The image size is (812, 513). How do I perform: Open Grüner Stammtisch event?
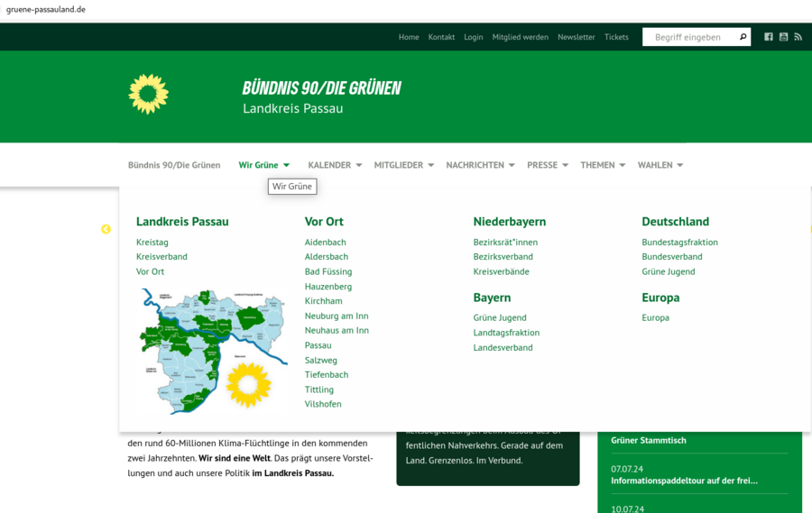[649, 441]
